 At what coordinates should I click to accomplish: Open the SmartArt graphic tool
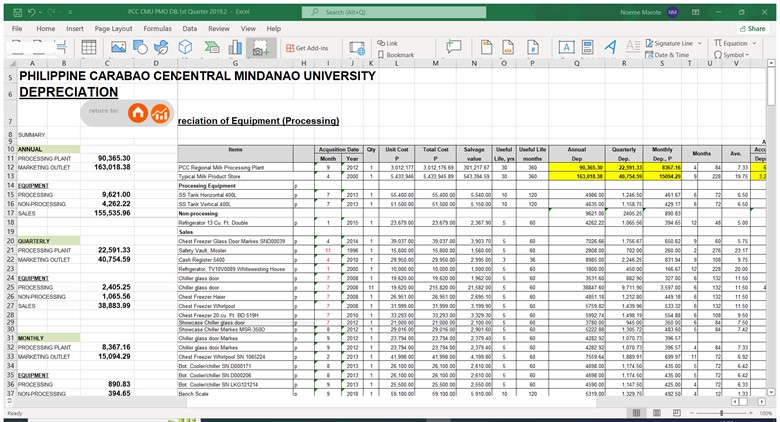point(212,47)
